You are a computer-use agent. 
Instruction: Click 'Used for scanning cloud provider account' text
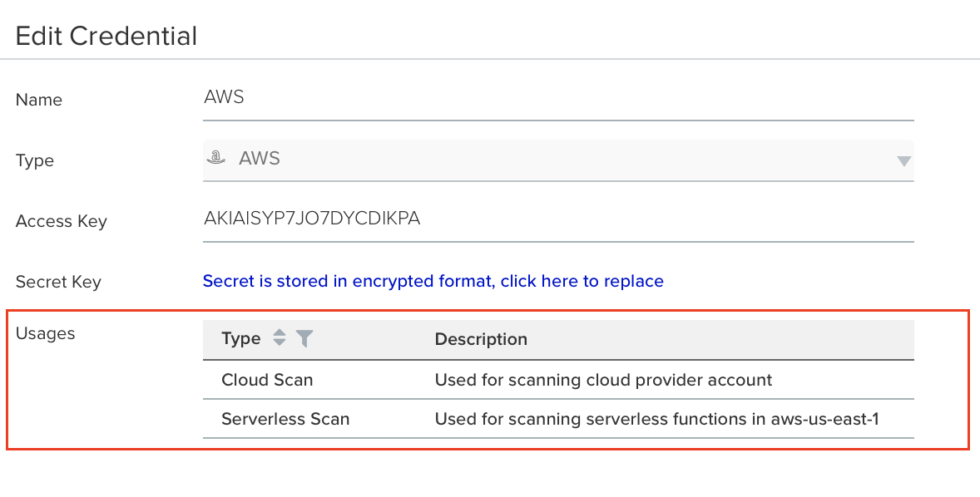pyautogui.click(x=603, y=380)
